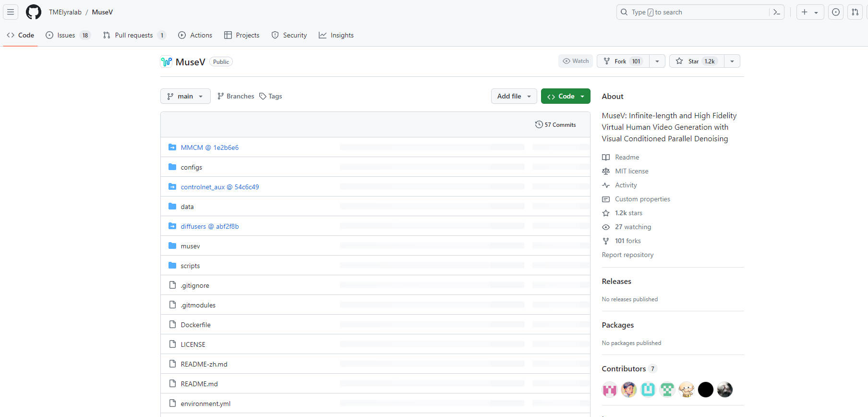This screenshot has width=868, height=417.
Task: Open the musev folder
Action: 190,246
